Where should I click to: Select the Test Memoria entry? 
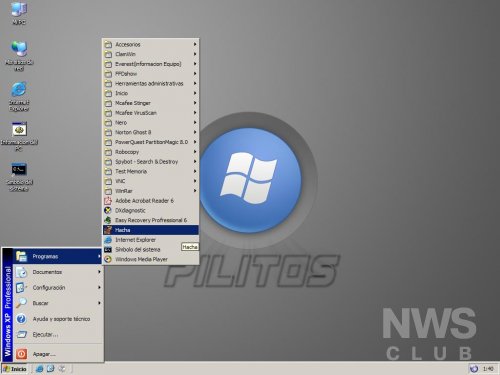(151, 171)
